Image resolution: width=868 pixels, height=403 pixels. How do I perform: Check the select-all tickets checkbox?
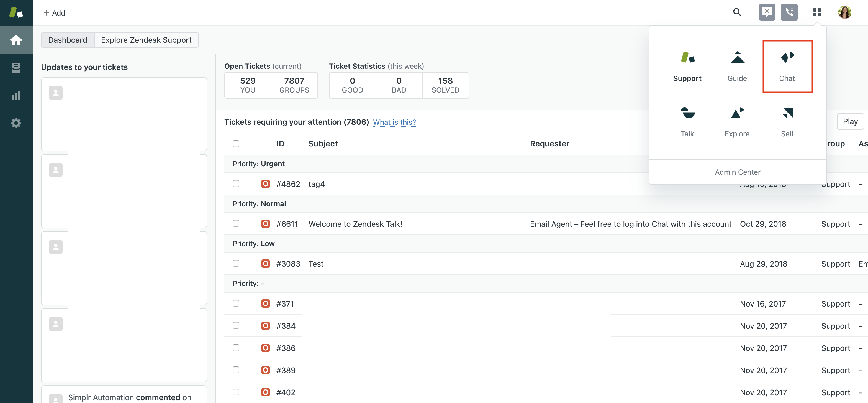pos(236,143)
